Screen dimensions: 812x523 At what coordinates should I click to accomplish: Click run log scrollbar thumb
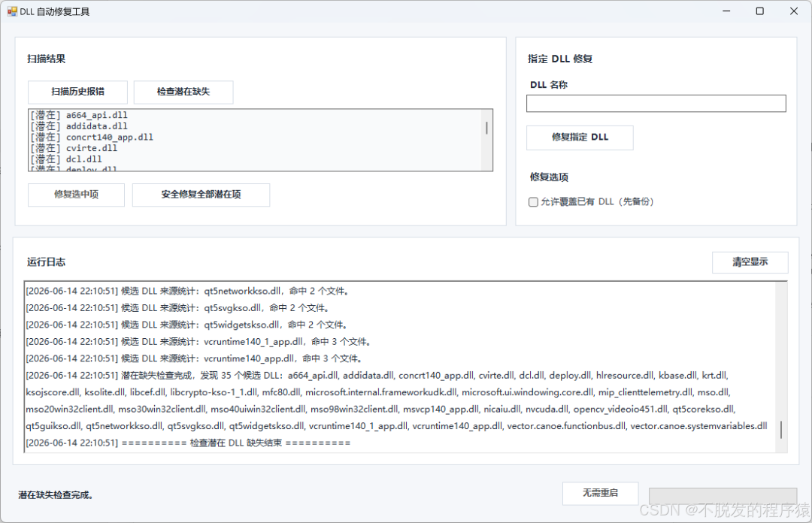[781, 430]
